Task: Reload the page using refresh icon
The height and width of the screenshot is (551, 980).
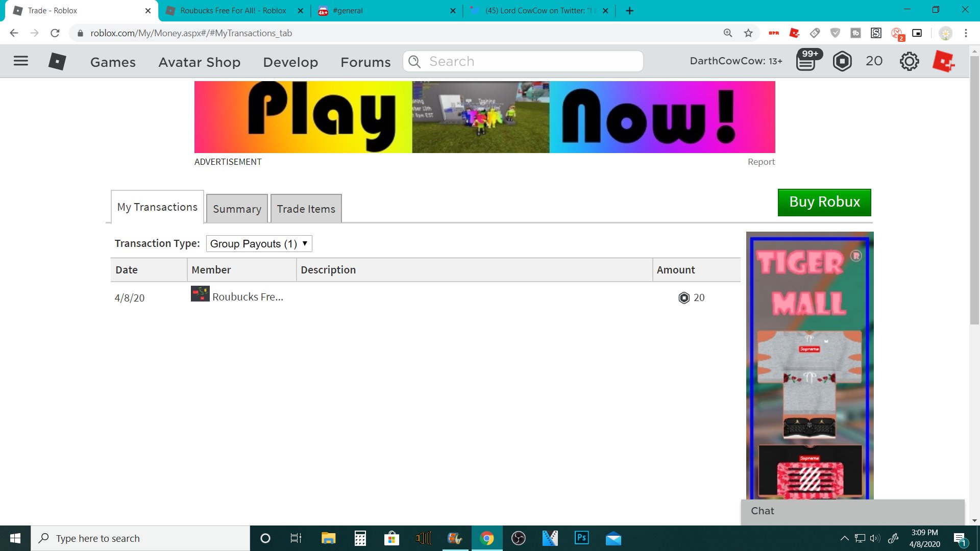Action: 55,33
